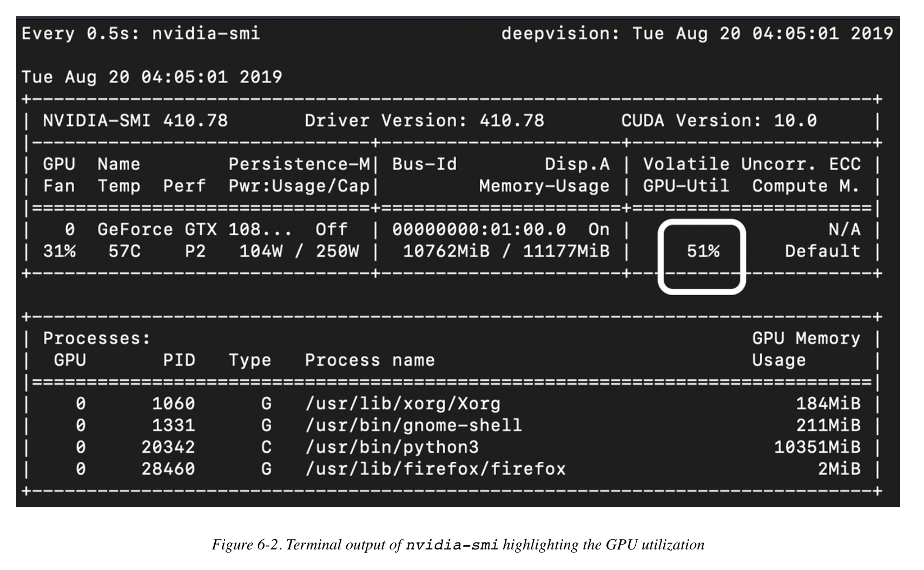
Task: Click memory usage '10351MiB' for python3
Action: tap(817, 447)
